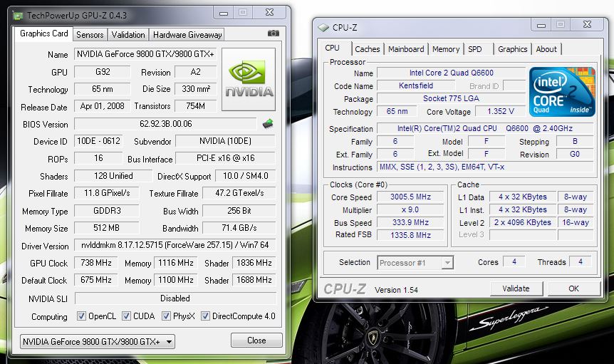The height and width of the screenshot is (364, 614).
Task: Click the DirectX Support value 10.0 / SM4.0
Action: [246, 176]
